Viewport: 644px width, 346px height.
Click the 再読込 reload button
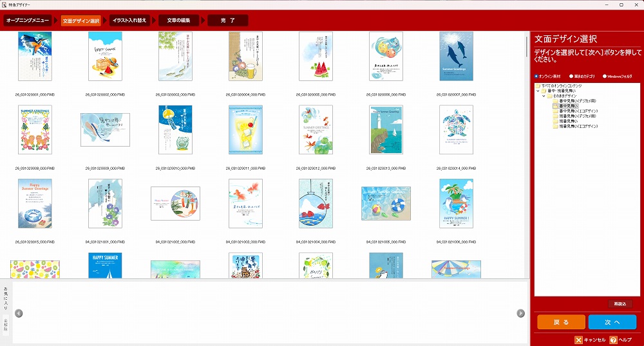pos(619,304)
